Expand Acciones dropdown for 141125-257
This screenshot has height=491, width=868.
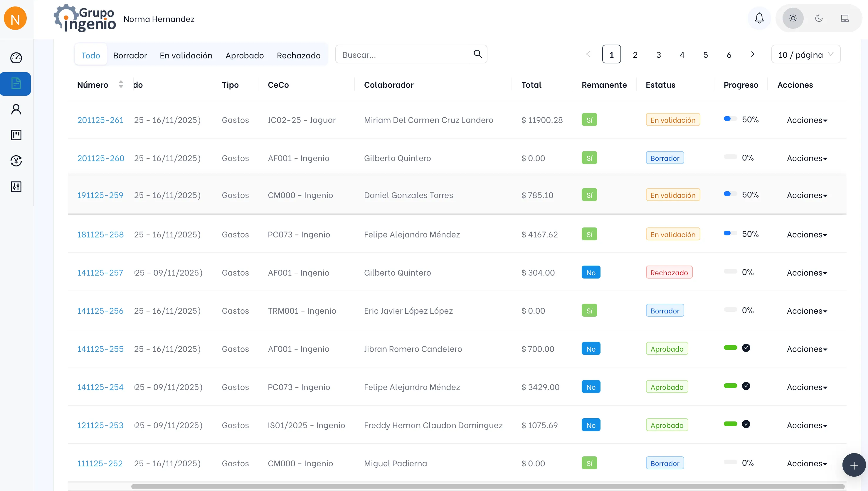click(807, 272)
